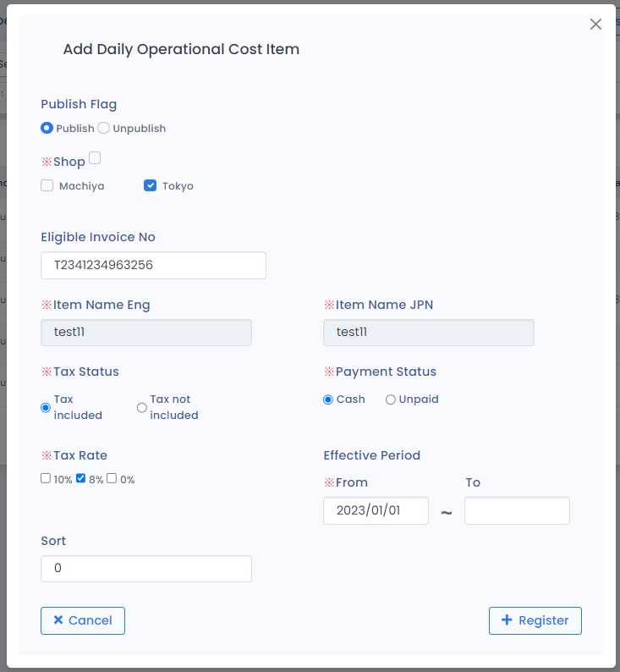This screenshot has width=620, height=672.
Task: Select Cash payment status
Action: [x=328, y=399]
